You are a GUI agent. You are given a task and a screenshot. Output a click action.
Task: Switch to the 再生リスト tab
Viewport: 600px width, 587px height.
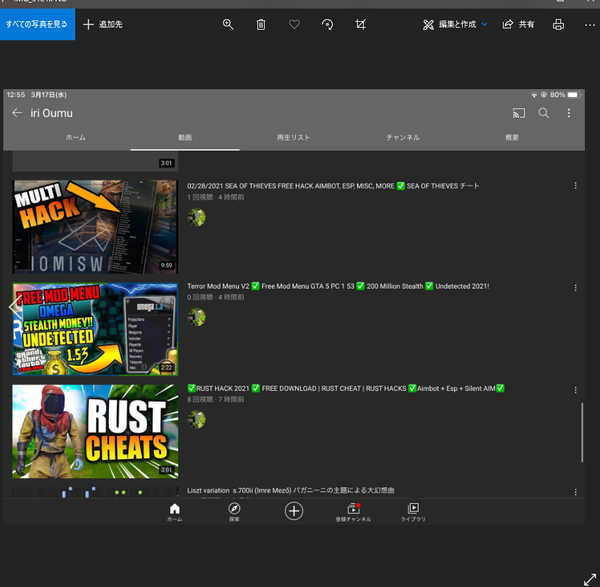click(x=294, y=137)
